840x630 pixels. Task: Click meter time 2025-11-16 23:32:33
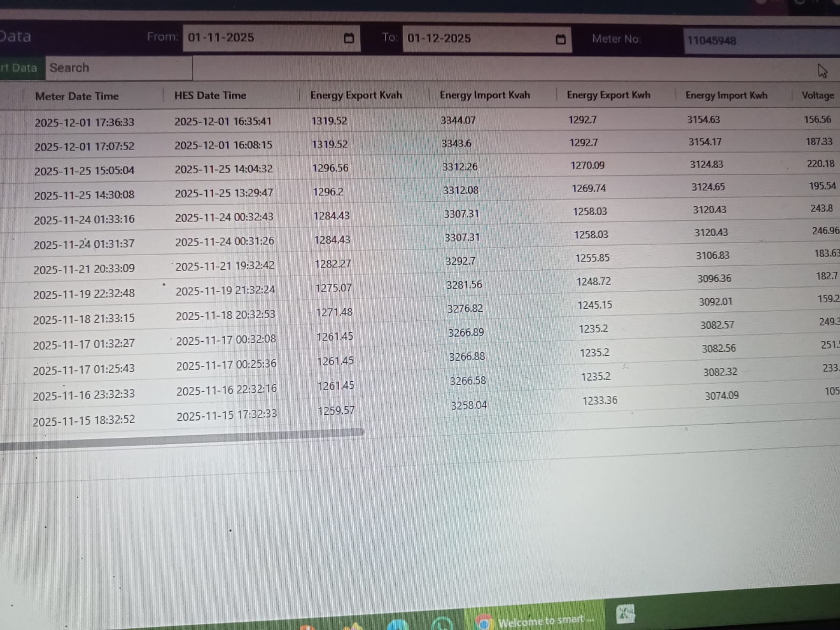point(83,395)
